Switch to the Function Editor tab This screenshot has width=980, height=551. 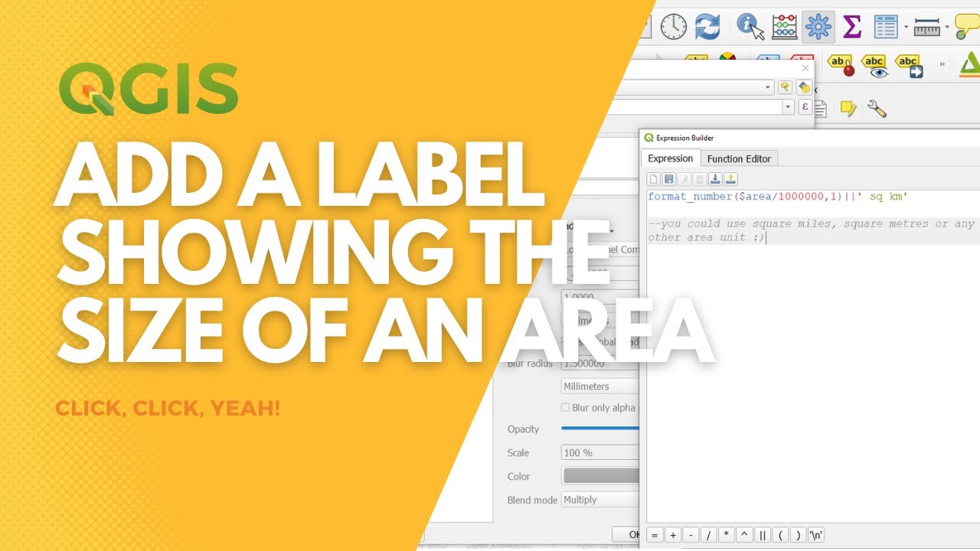click(x=739, y=158)
